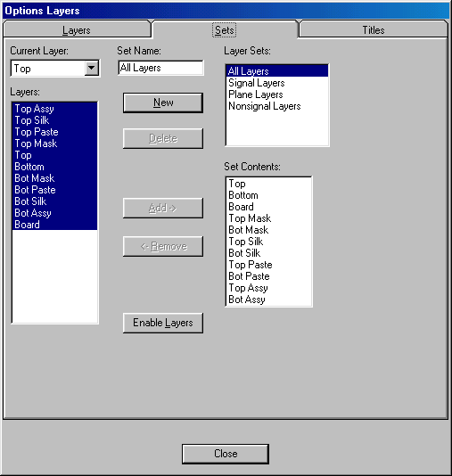Image resolution: width=452 pixels, height=476 pixels.
Task: Select Top Silk in Layers list
Action: coord(54,120)
